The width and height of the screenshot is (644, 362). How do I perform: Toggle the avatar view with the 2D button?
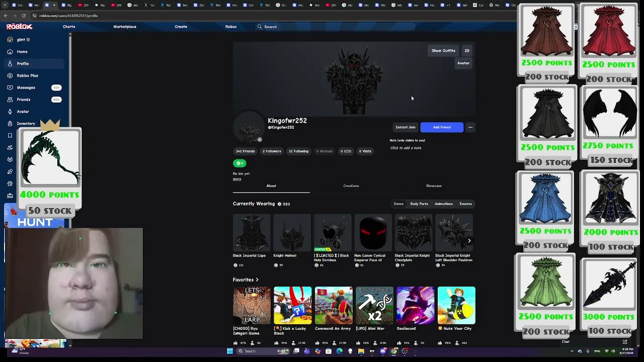467,51
